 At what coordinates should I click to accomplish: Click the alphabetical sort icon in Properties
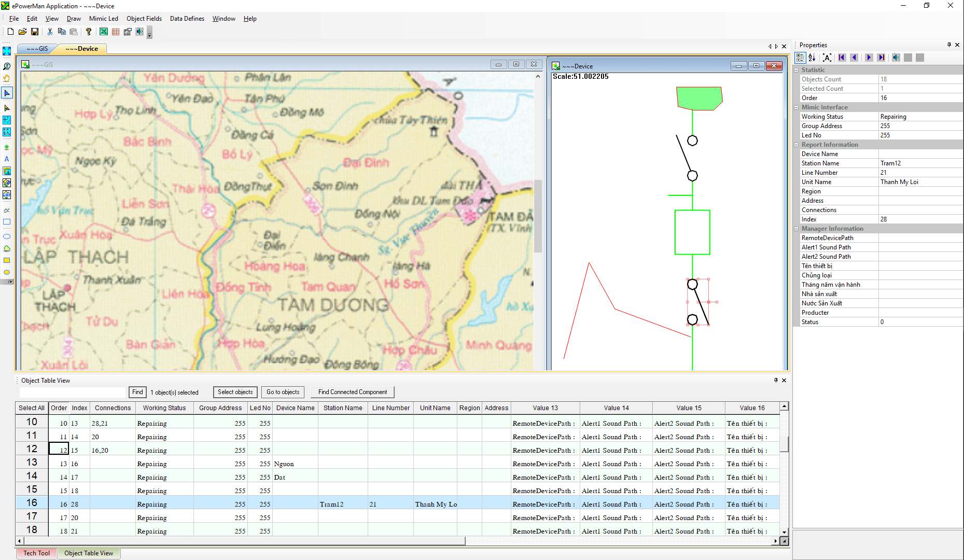812,58
